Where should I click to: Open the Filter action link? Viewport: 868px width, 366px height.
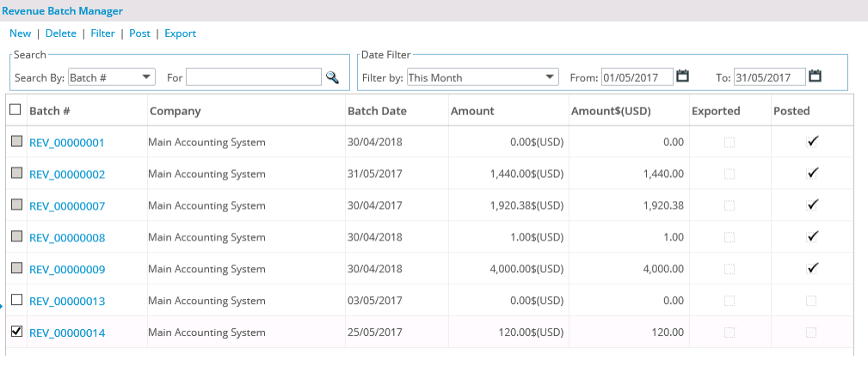coord(103,34)
